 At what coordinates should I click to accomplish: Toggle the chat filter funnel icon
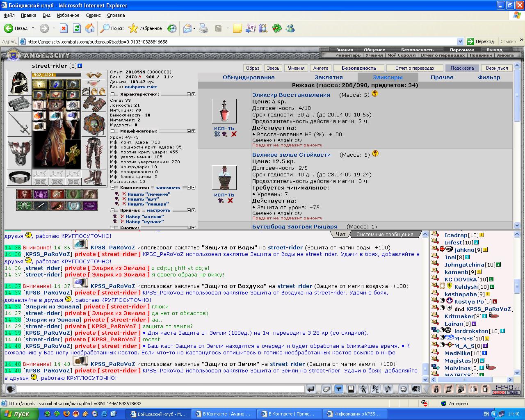(x=339, y=389)
